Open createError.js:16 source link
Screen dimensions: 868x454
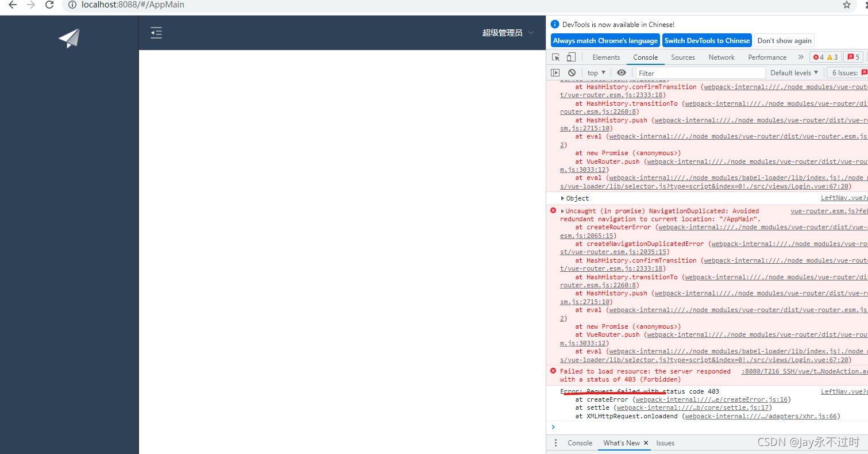click(712, 399)
